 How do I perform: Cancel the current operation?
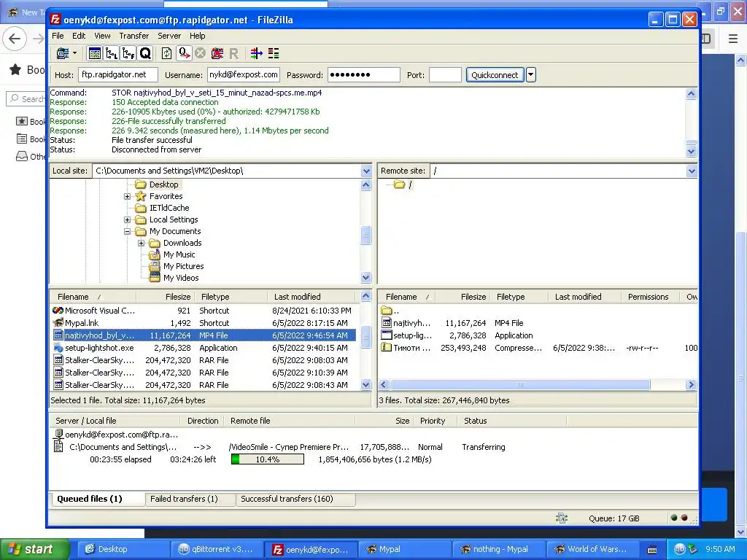(x=200, y=53)
